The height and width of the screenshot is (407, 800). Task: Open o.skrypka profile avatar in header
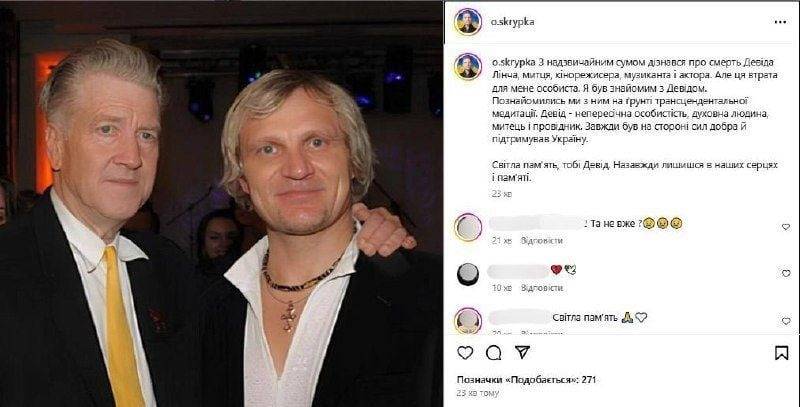468,22
